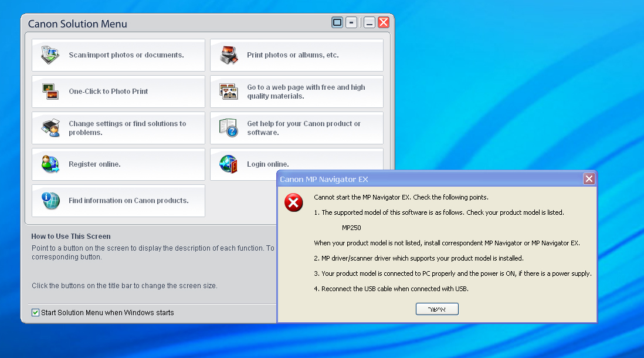644x358 pixels.
Task: Choose One-Click to Photo Print label
Action: pyautogui.click(x=109, y=91)
